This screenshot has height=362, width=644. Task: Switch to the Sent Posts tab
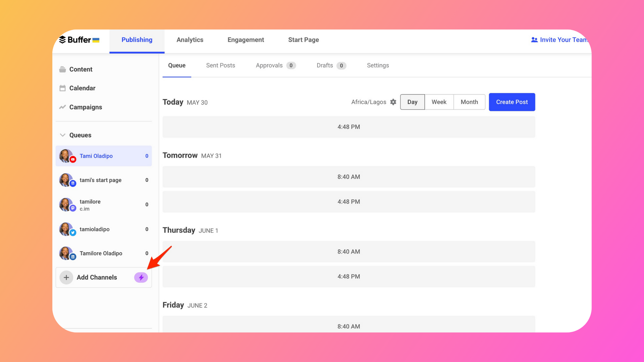click(x=221, y=65)
